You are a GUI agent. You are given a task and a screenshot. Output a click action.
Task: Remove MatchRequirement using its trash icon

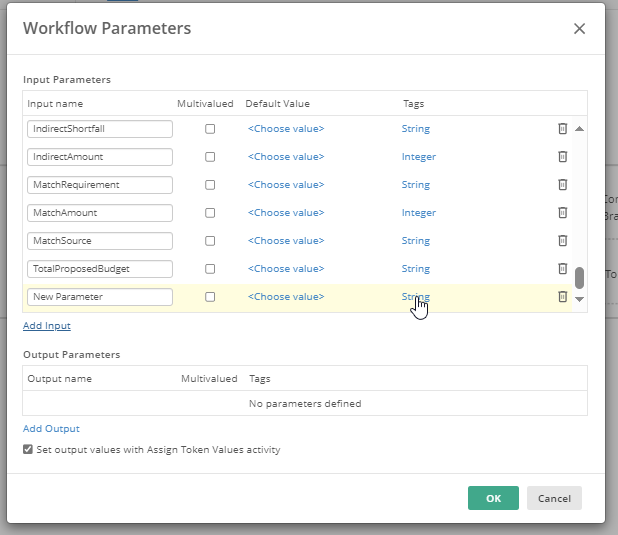tap(562, 185)
